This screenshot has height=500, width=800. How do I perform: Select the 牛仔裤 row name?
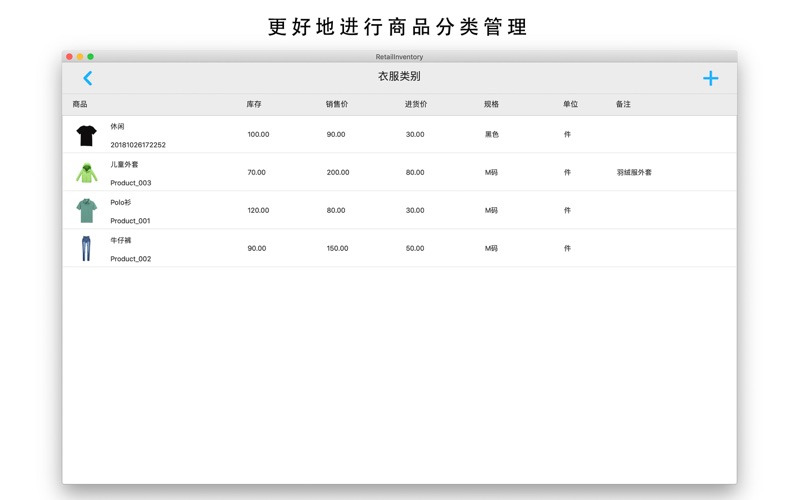point(121,241)
